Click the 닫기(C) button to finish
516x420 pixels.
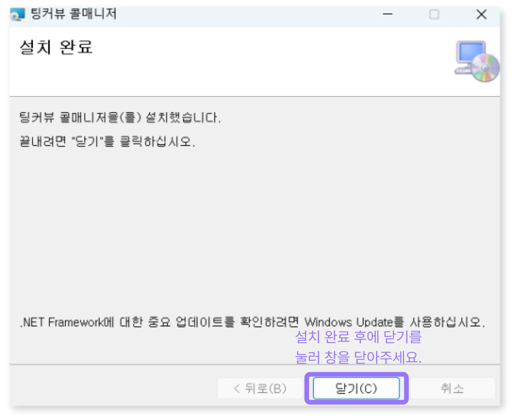coord(356,388)
